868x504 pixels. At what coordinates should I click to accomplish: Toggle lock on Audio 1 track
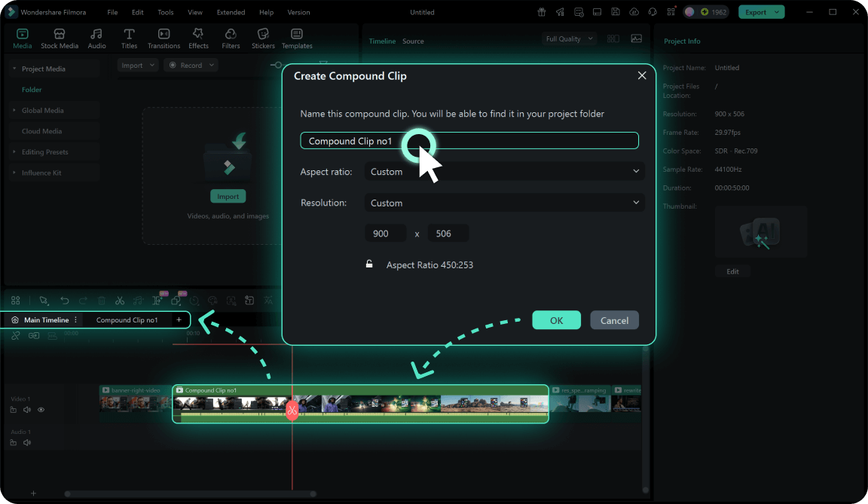tap(14, 442)
